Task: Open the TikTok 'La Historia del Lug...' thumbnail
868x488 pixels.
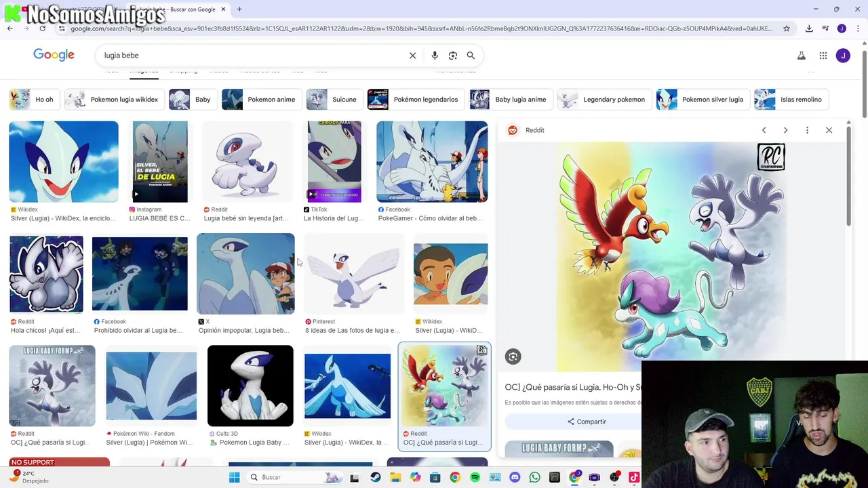Action: [x=334, y=162]
